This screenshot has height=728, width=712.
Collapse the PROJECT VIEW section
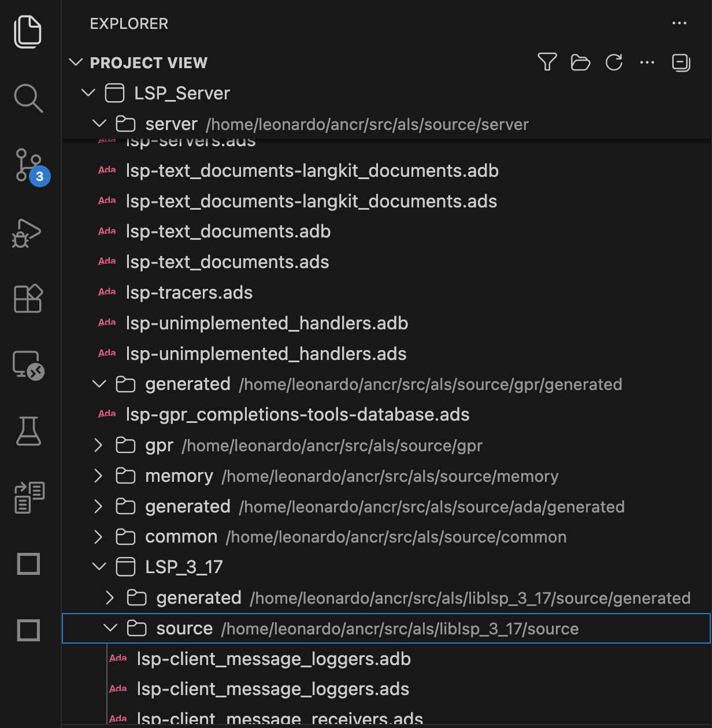tap(76, 62)
